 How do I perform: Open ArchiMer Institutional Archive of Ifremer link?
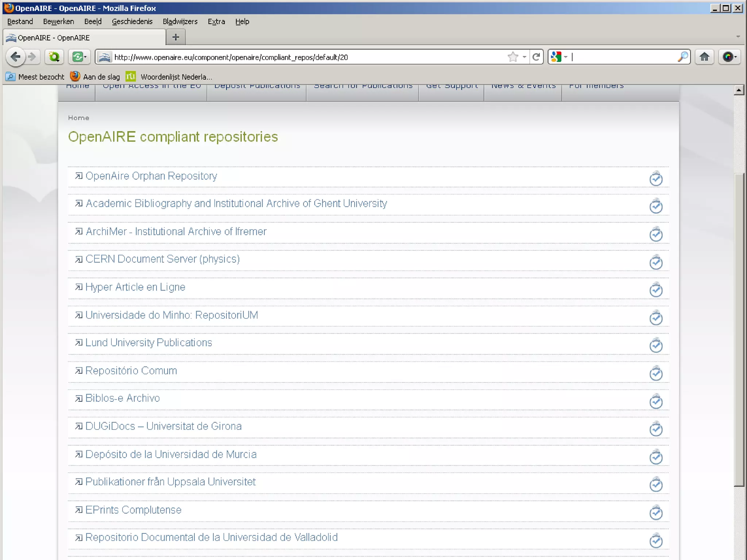176,232
